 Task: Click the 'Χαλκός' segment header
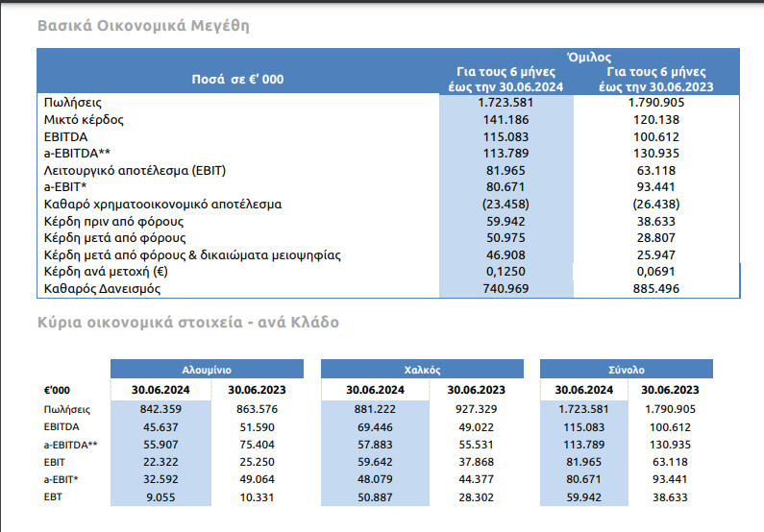pos(423,370)
